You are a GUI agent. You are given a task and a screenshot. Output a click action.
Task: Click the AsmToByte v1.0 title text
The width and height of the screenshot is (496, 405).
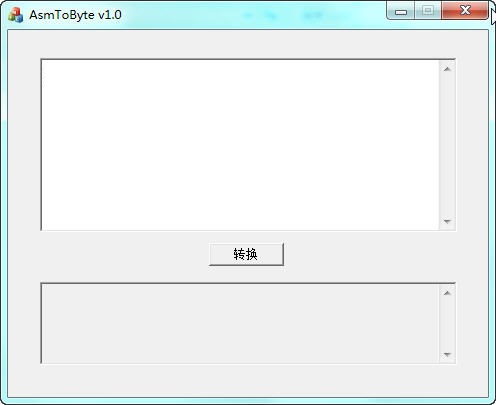pos(75,15)
